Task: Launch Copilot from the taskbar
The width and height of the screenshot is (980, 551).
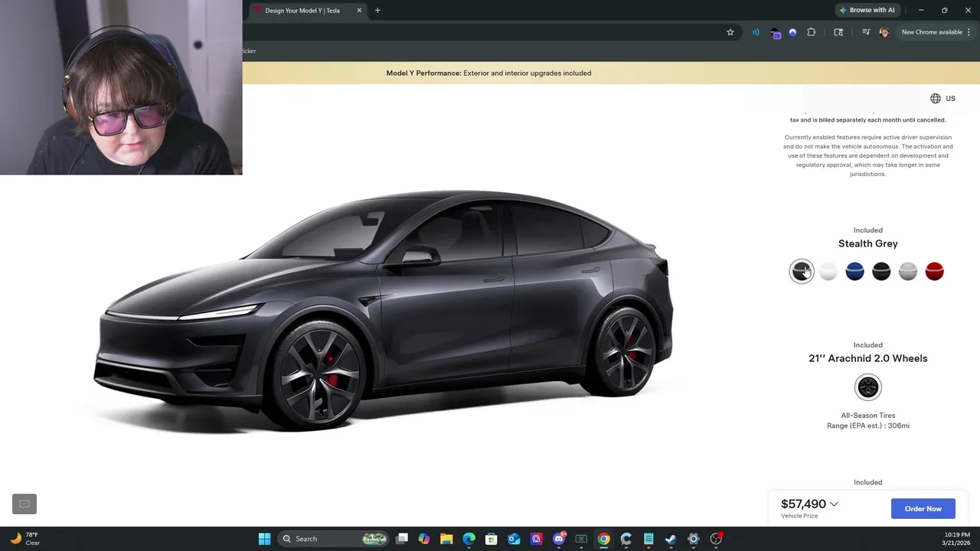Action: [424, 539]
